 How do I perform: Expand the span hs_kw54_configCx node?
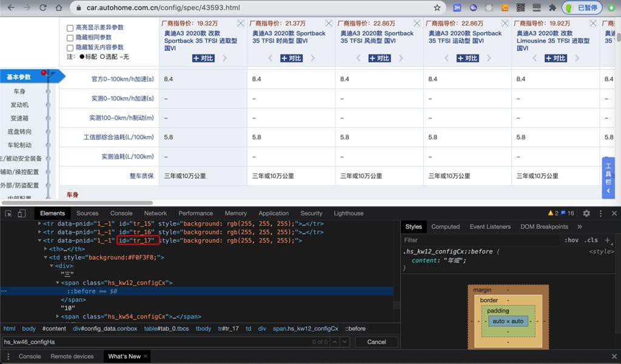click(58, 317)
